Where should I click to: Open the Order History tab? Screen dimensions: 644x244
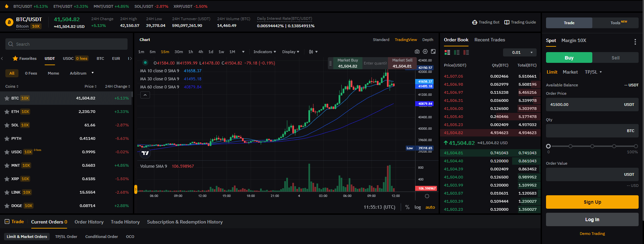click(x=89, y=222)
